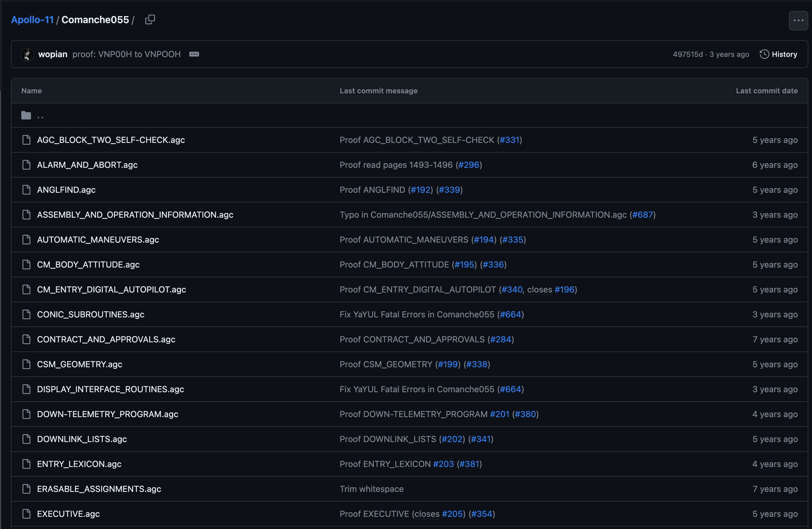Click wopian's avatar image
812x529 pixels.
(27, 54)
